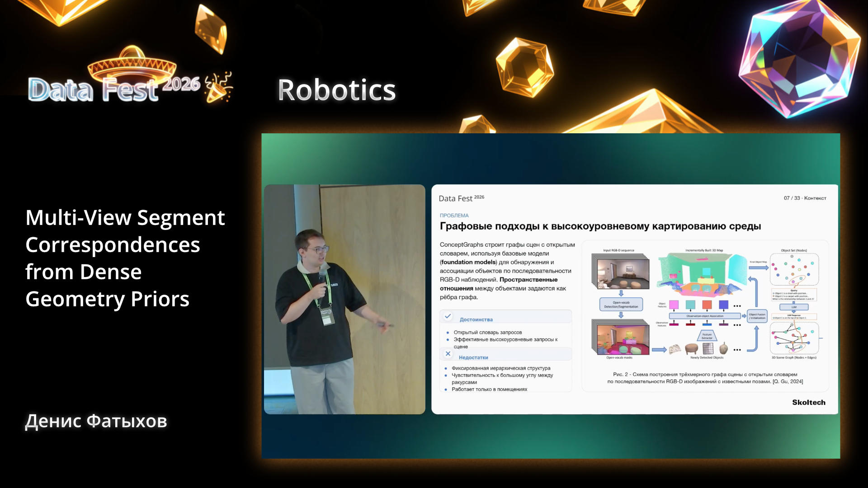Click the heading Графовые подходы к высокоуровневому картированию

[600, 226]
